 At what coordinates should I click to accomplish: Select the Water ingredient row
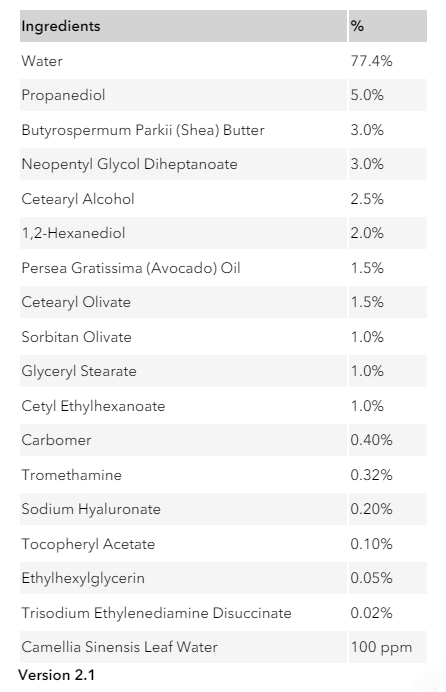(223, 61)
